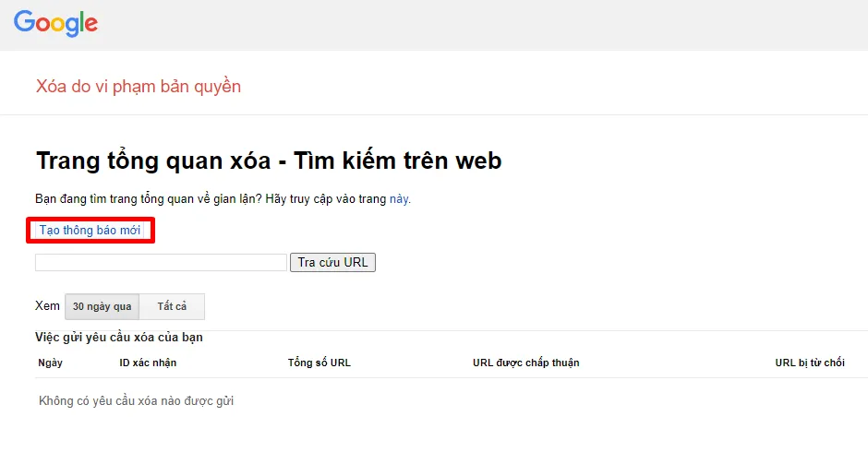The height and width of the screenshot is (452, 868).
Task: Click 'Không có yêu cầu xóa nào được gửi' text
Action: point(136,401)
